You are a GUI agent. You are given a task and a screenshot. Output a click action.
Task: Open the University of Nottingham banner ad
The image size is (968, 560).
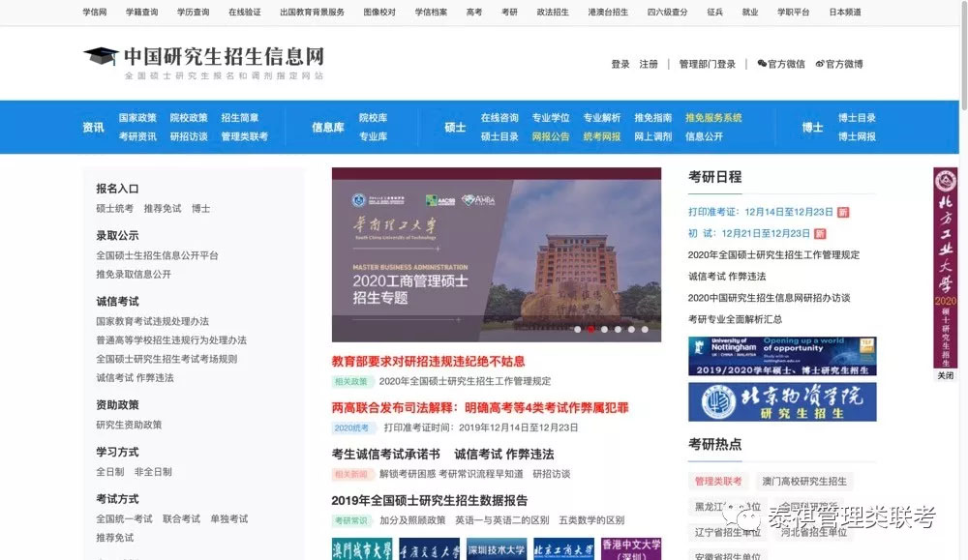pos(781,356)
